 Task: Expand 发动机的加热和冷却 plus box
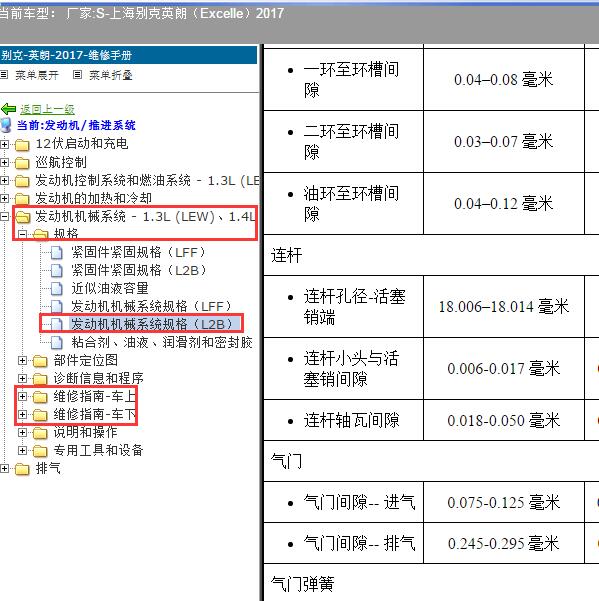[x=4, y=199]
